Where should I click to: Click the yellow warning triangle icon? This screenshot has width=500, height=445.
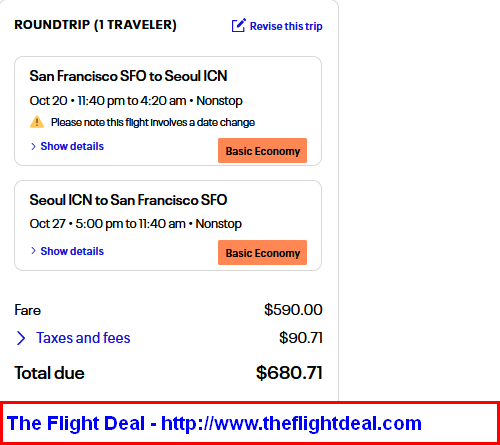[x=37, y=122]
